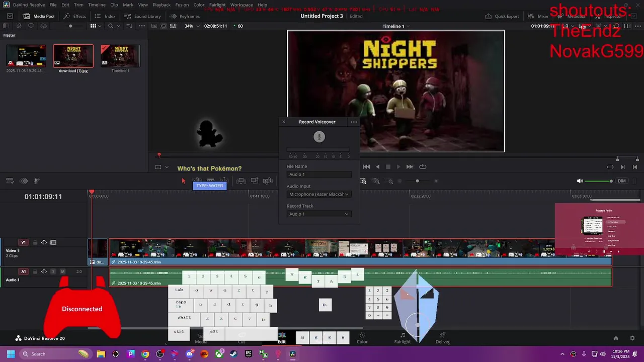This screenshot has height=362, width=644.
Task: Adjust the green monitor volume slider
Action: [599, 181]
